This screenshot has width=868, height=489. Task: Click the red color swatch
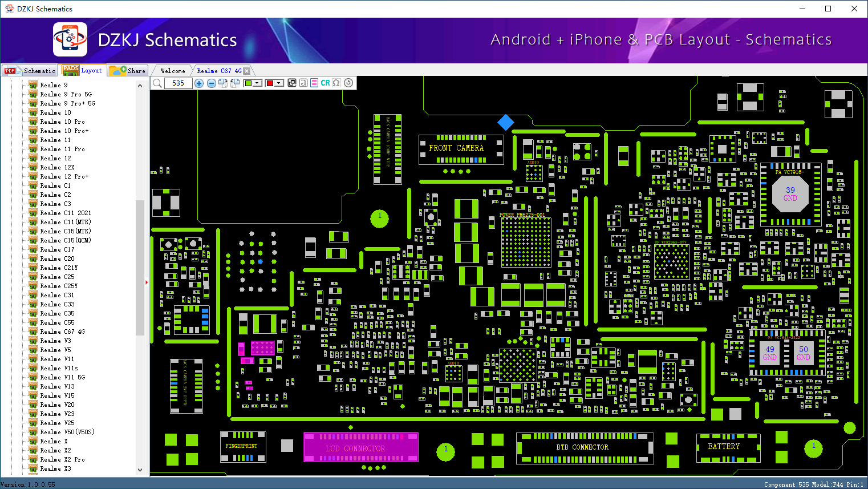point(270,83)
